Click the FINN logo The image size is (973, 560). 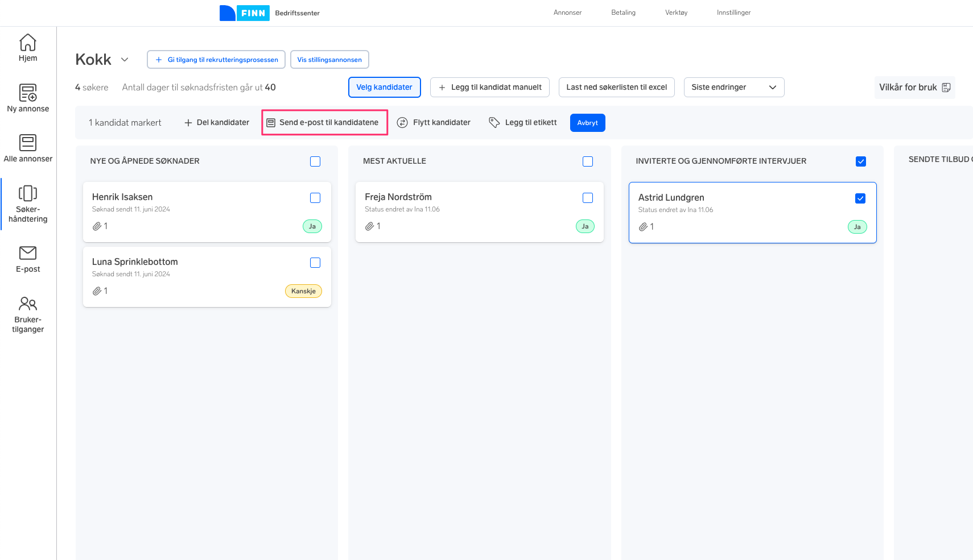click(x=245, y=13)
